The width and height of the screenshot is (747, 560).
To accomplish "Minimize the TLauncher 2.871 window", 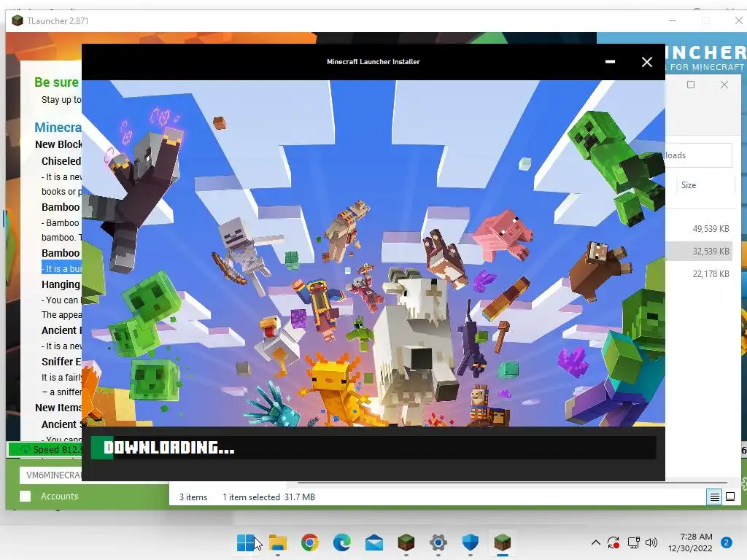I will pos(672,21).
